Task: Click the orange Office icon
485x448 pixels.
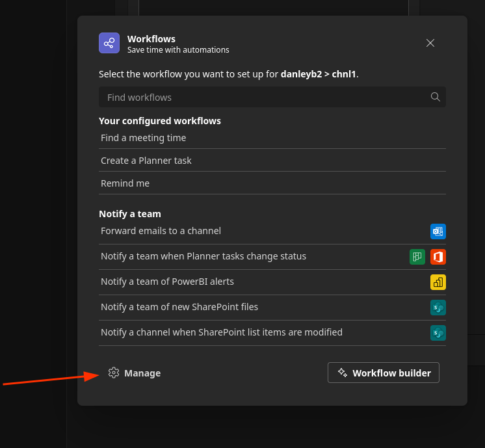Action: coord(438,257)
